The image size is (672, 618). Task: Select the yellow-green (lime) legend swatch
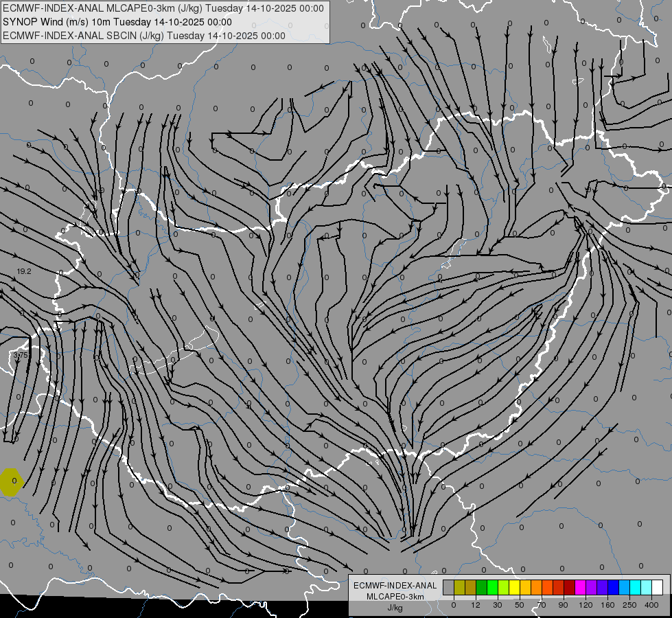click(504, 587)
